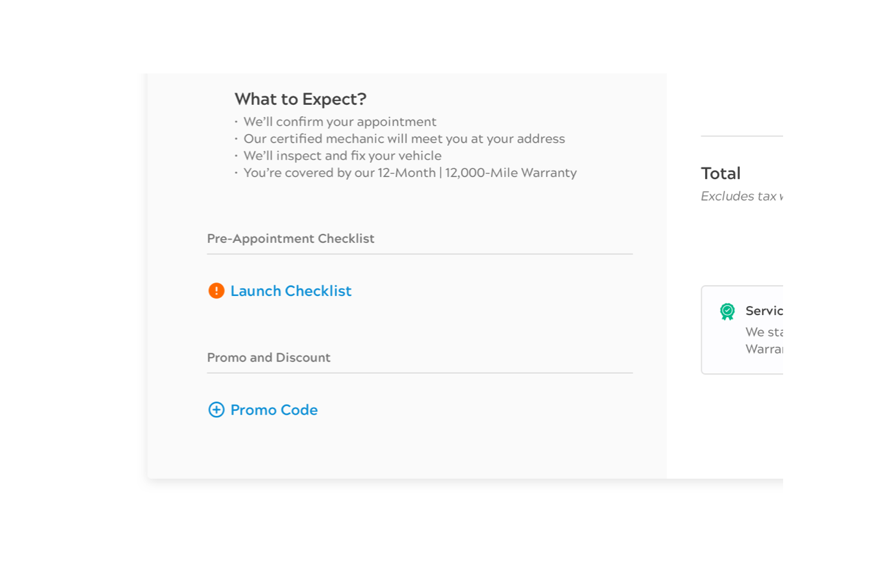Click the "We sta…" line in the warranty card
This screenshot has height=588, width=895.
pos(763,332)
